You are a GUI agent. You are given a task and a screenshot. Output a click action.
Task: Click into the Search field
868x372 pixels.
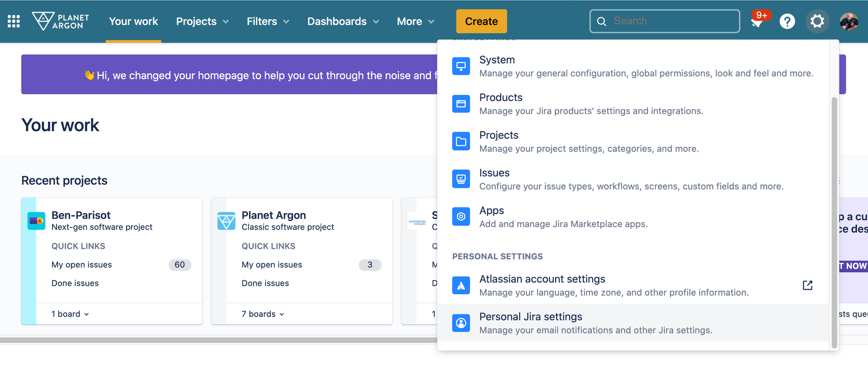(x=665, y=21)
